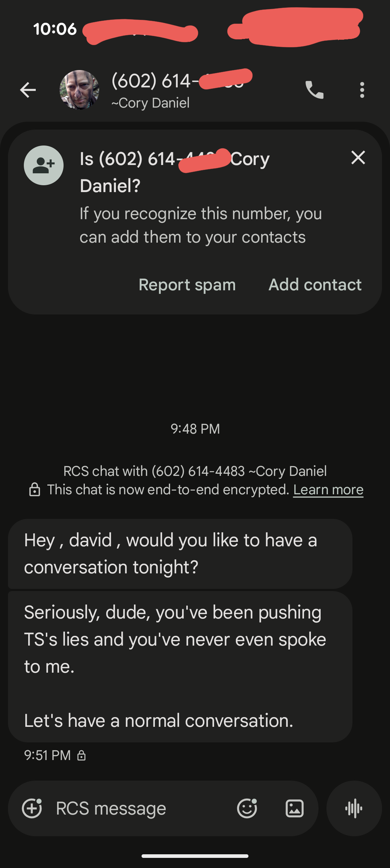Tap the lock icon next to 9:51 PM
The width and height of the screenshot is (390, 868).
pos(82,755)
